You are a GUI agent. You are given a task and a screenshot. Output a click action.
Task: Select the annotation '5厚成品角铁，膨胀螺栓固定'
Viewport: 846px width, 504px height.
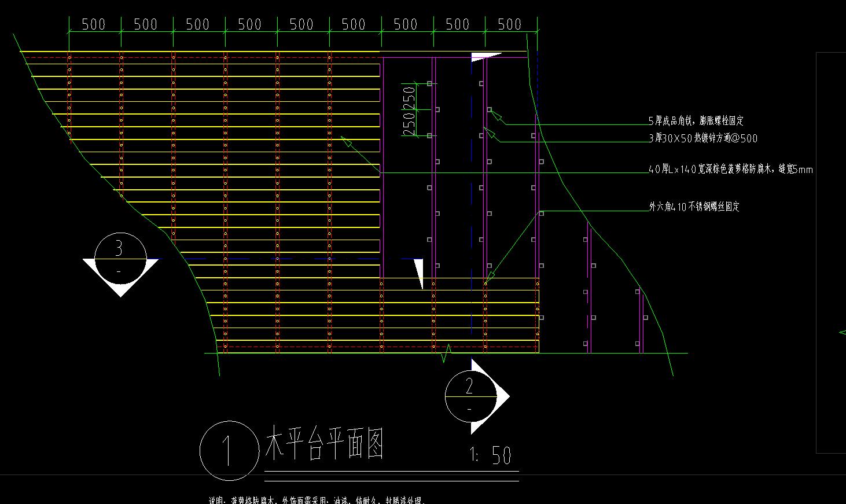[696, 121]
